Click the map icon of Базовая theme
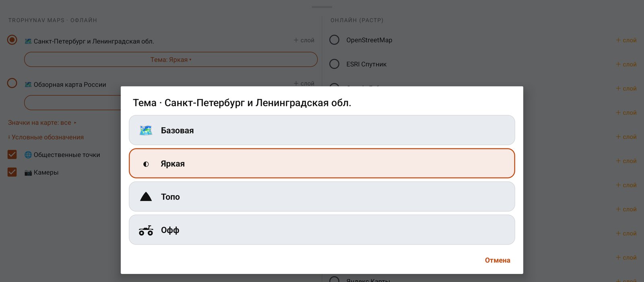 coord(146,130)
